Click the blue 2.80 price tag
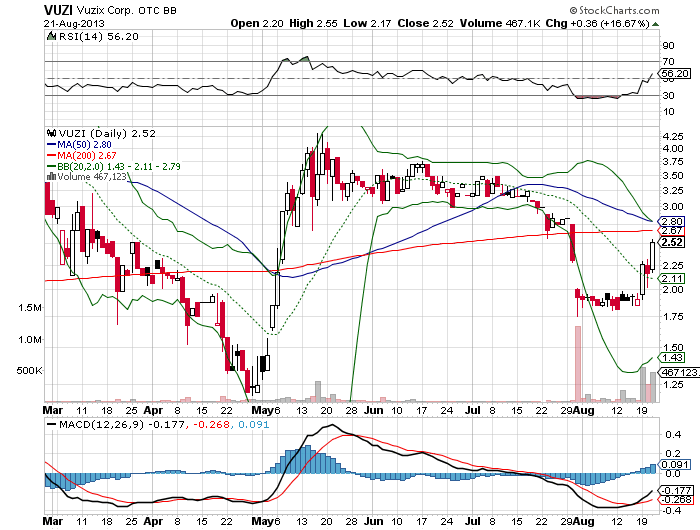Image resolution: width=700 pixels, height=530 pixels. click(672, 221)
